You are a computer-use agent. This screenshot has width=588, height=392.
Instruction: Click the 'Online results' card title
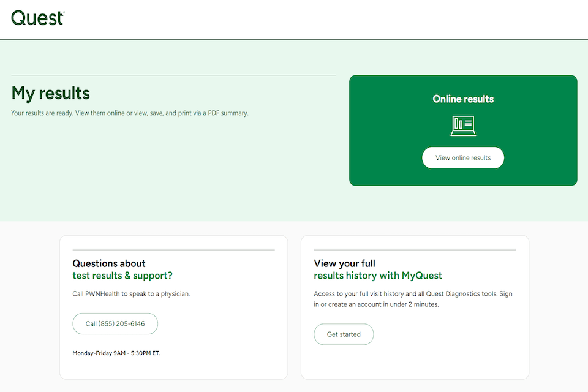coord(463,99)
